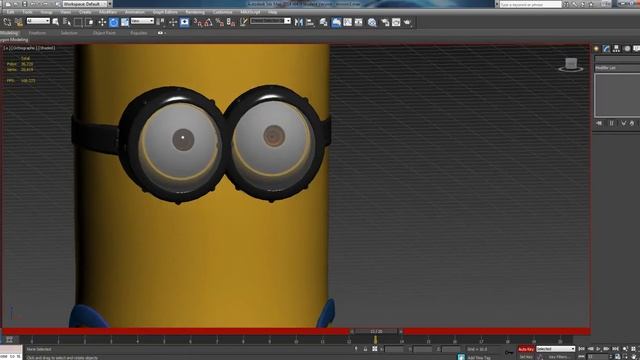Open reference coordinate system 'View' dropdown
The width and height of the screenshot is (640, 360).
pyautogui.click(x=142, y=21)
